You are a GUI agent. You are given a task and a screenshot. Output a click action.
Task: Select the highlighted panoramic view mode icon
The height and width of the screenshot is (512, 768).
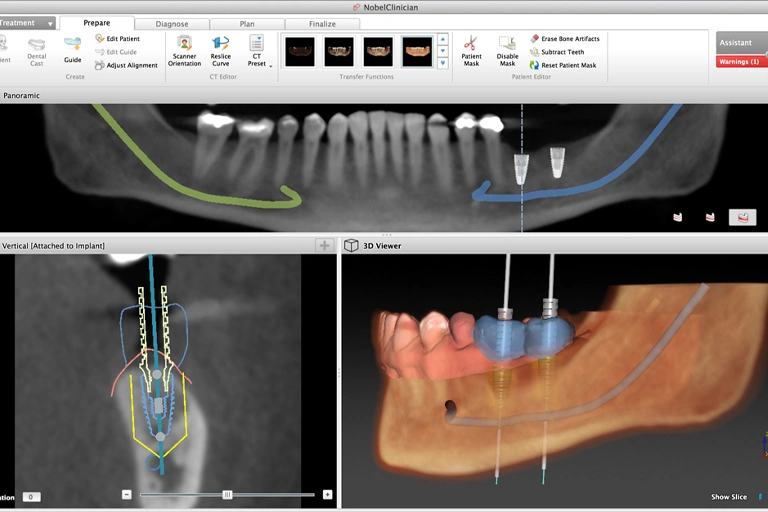coord(742,216)
